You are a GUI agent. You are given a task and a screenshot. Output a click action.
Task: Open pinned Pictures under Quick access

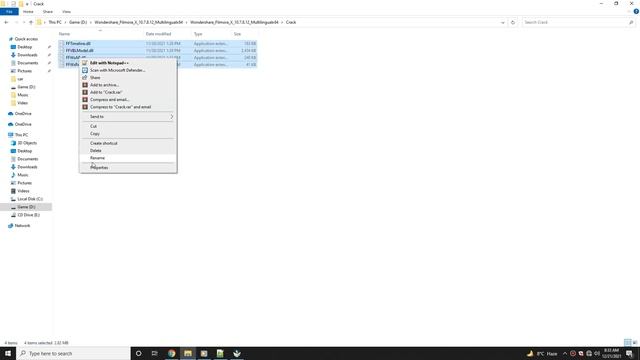[24, 71]
